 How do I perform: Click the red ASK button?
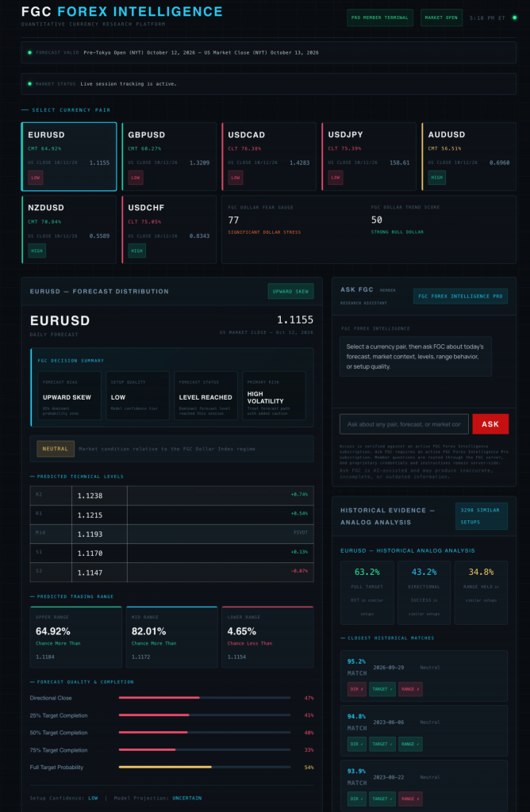[490, 424]
